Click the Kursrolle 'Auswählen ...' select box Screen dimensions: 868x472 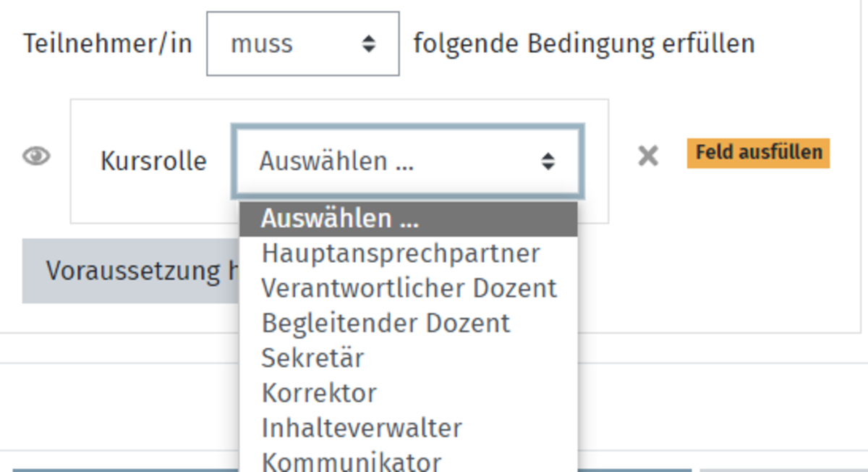(x=407, y=161)
